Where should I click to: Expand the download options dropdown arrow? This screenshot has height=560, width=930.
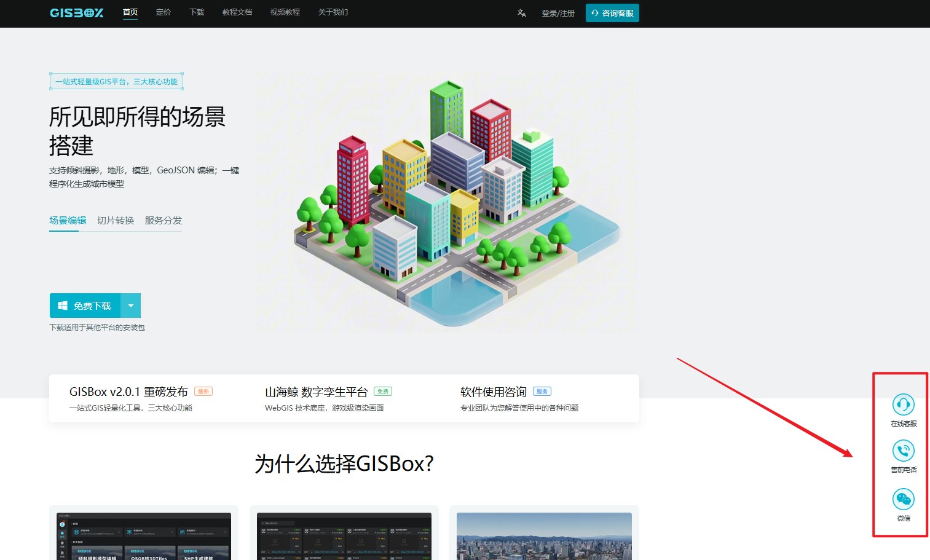pos(131,306)
